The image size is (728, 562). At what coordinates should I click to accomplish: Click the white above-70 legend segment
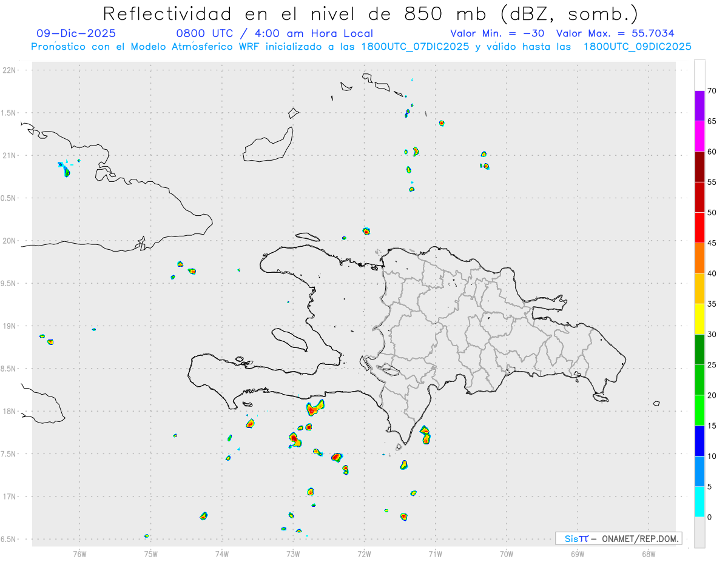tap(699, 76)
